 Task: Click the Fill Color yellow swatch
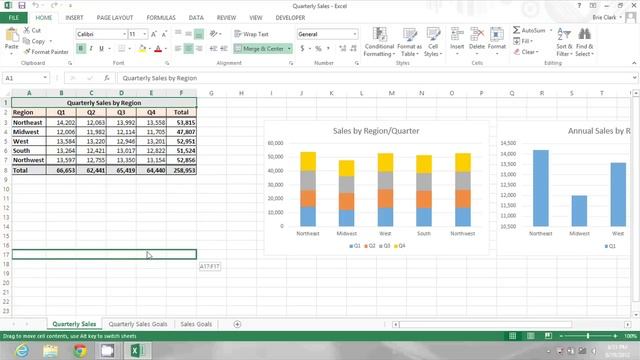pos(142,49)
